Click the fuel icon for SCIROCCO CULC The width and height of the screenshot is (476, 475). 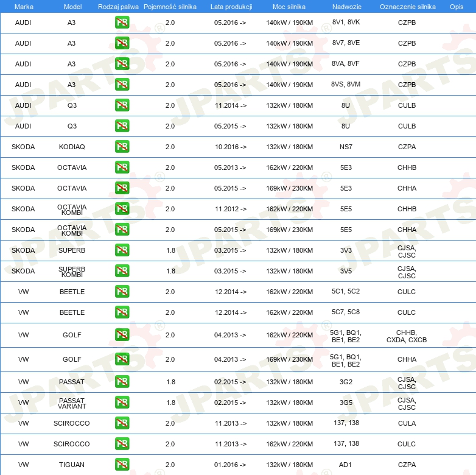122,444
